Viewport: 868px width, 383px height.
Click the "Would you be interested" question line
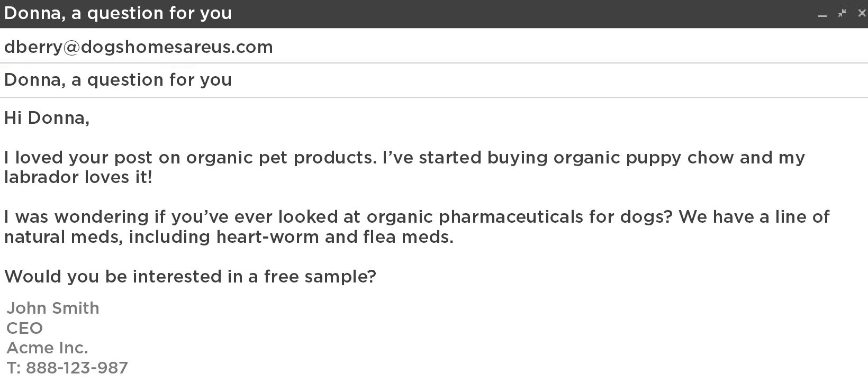[x=190, y=276]
